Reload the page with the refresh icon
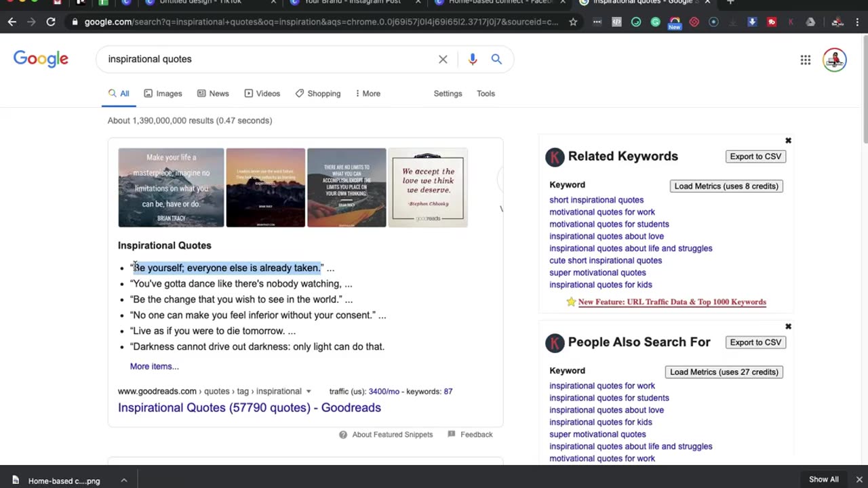Viewport: 868px width, 488px height. (x=50, y=22)
